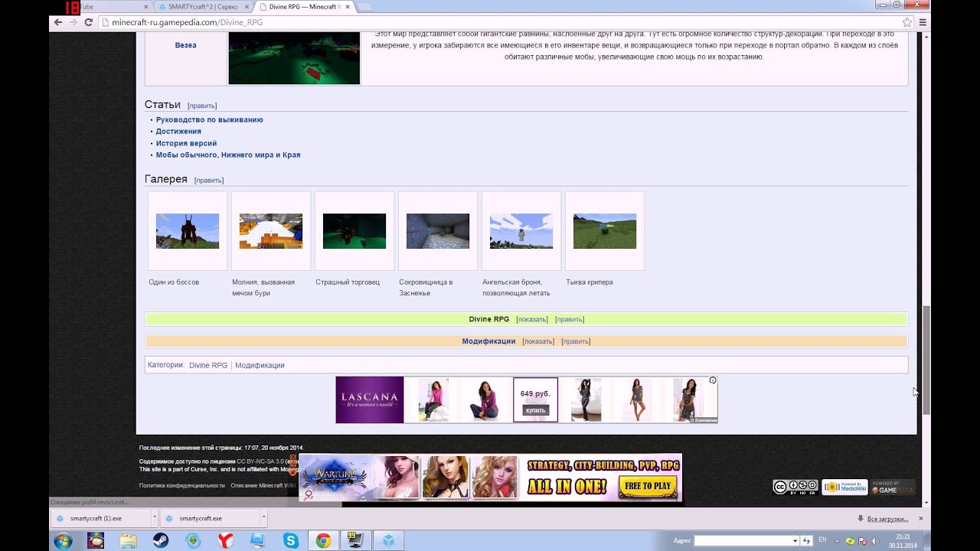Open the Достижения article link
Viewport: 980px width, 551px height.
point(178,132)
